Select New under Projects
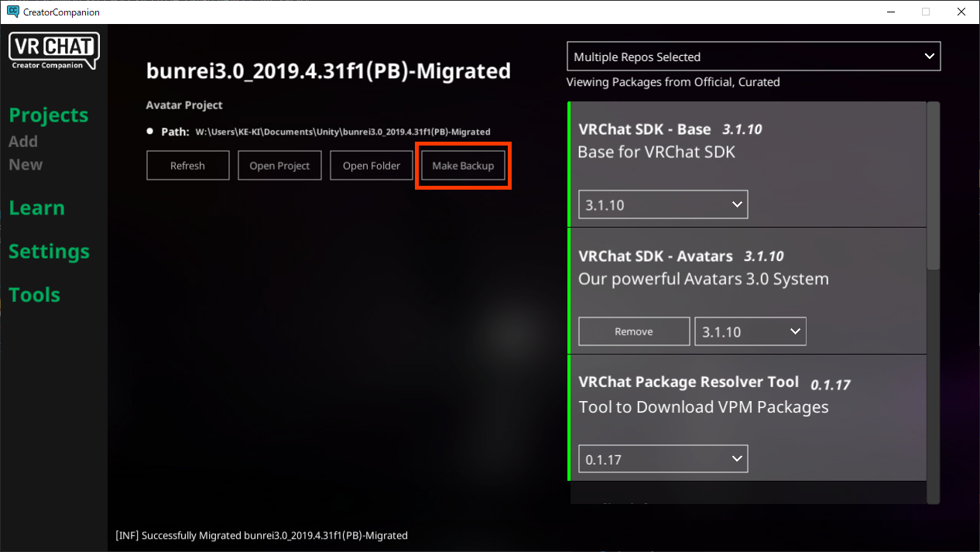 click(26, 165)
